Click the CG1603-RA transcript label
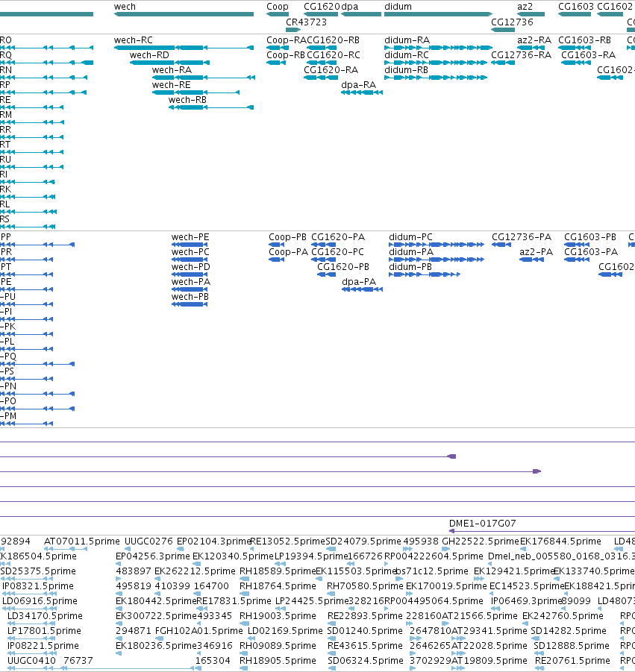Image resolution: width=635 pixels, height=672 pixels. click(588, 55)
